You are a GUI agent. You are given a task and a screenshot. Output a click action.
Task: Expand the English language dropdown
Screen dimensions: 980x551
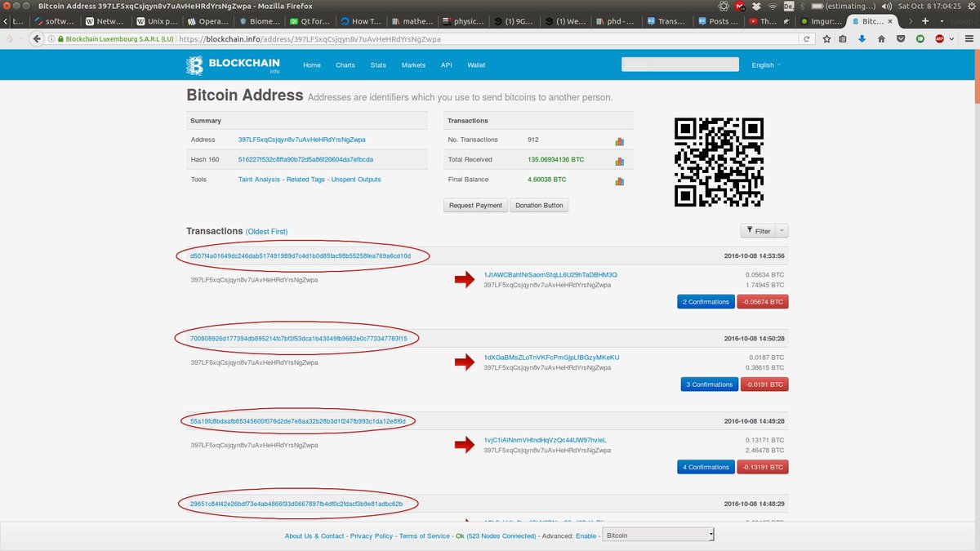[766, 65]
